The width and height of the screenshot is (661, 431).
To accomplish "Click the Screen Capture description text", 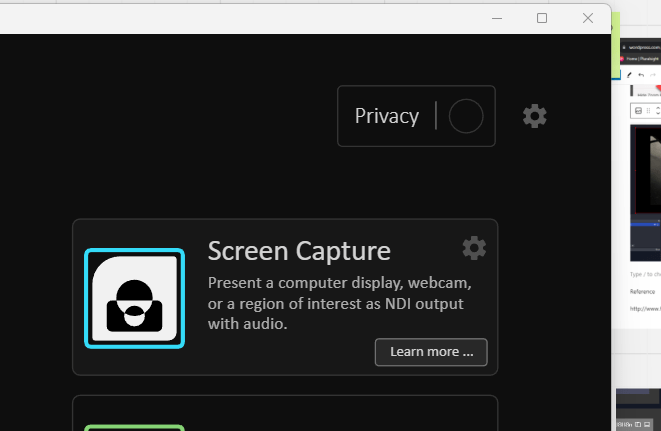I will click(339, 303).
